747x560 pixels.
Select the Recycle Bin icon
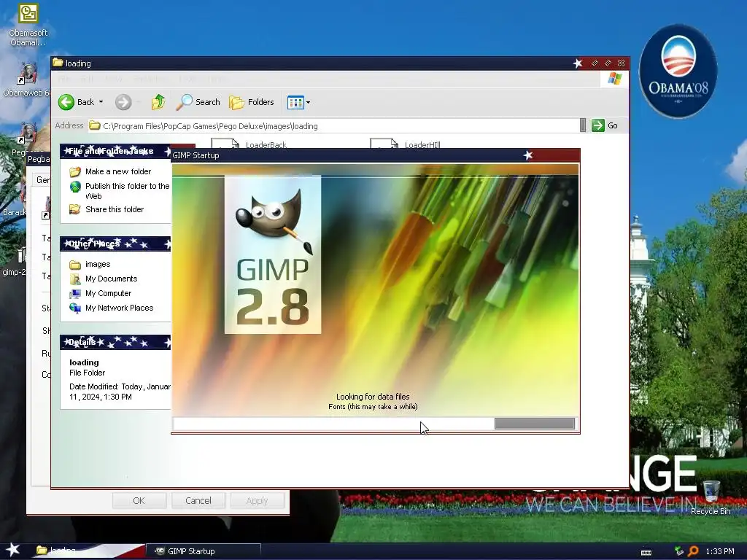tap(711, 497)
